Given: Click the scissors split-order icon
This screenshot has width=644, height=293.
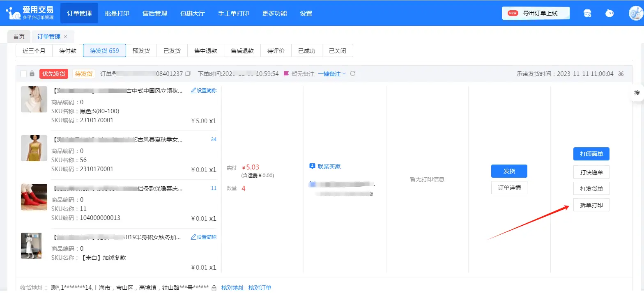Looking at the screenshot, I should coord(621,74).
